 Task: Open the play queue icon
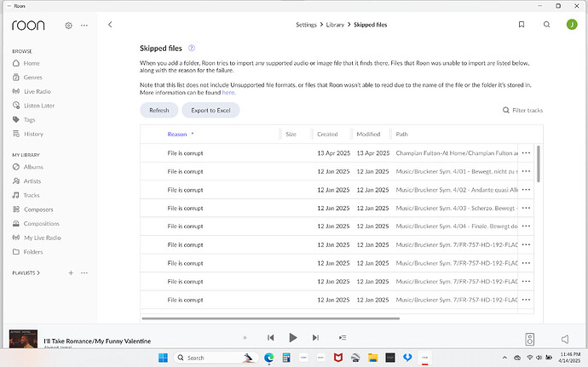point(343,338)
